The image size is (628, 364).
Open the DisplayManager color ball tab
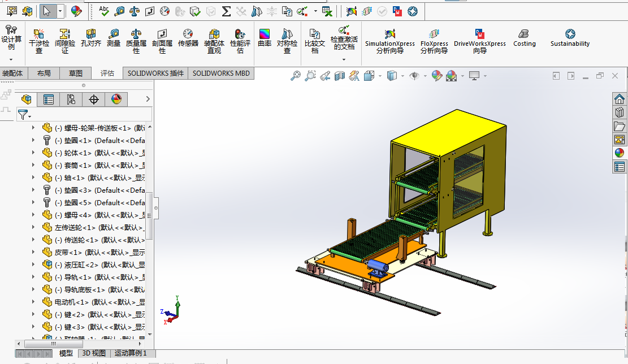pyautogui.click(x=116, y=99)
